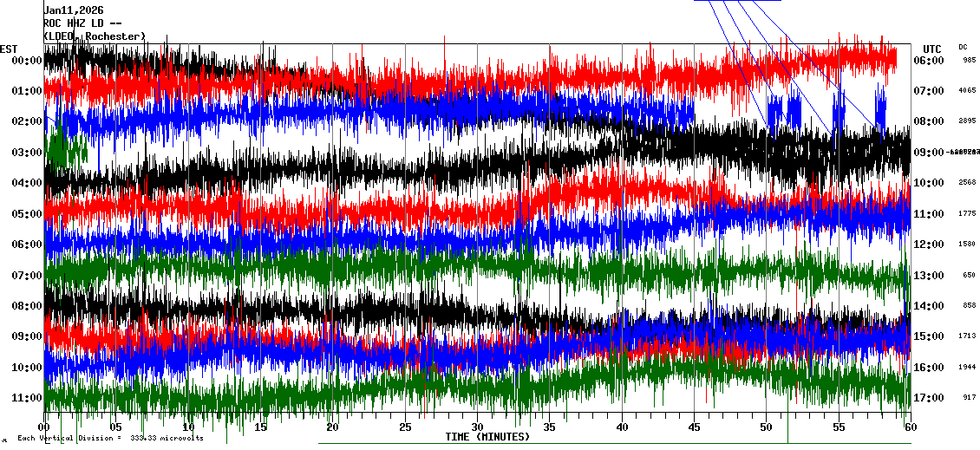Click the UTC axis header on right
980x450 pixels.
931,49
